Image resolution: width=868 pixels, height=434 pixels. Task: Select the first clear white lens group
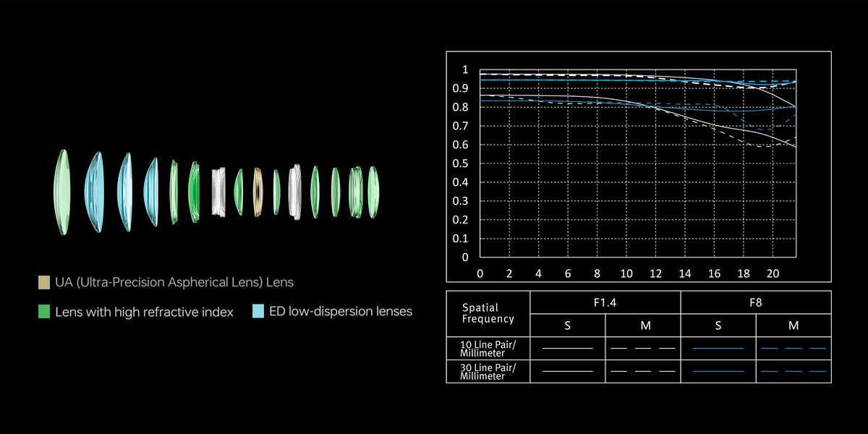[220, 192]
